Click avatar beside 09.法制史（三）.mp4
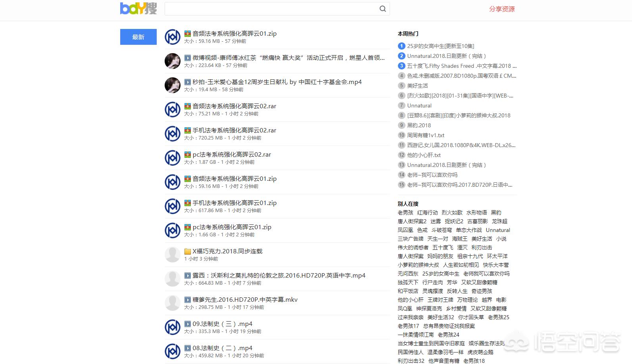 click(x=173, y=327)
